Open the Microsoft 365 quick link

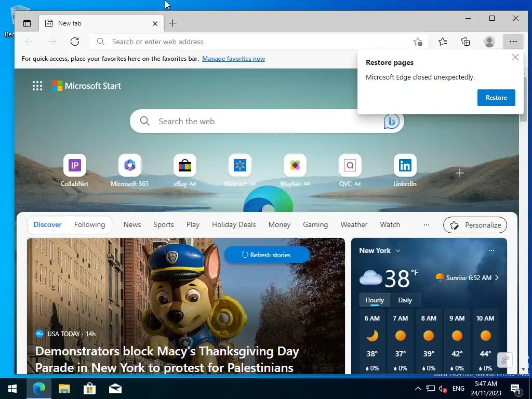tap(129, 170)
